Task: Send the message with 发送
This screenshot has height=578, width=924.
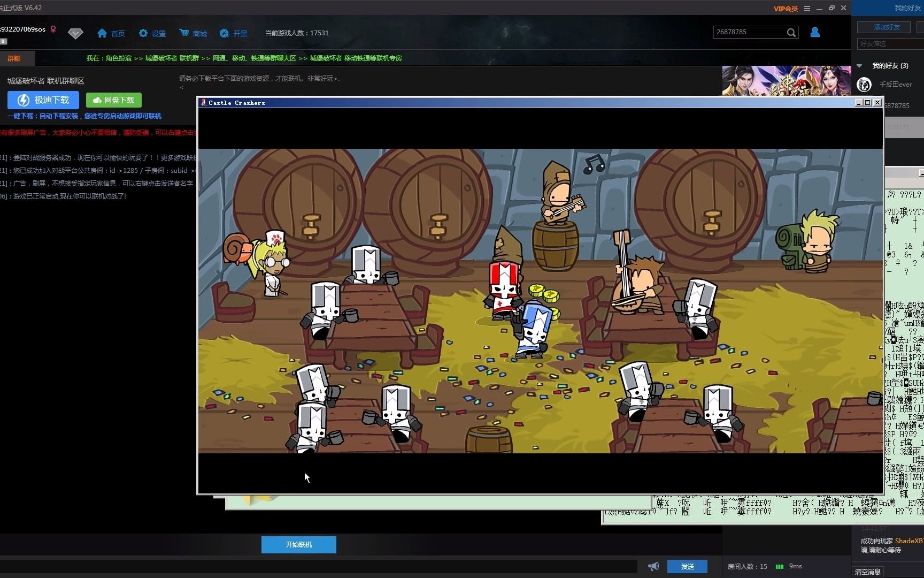Action: (688, 566)
